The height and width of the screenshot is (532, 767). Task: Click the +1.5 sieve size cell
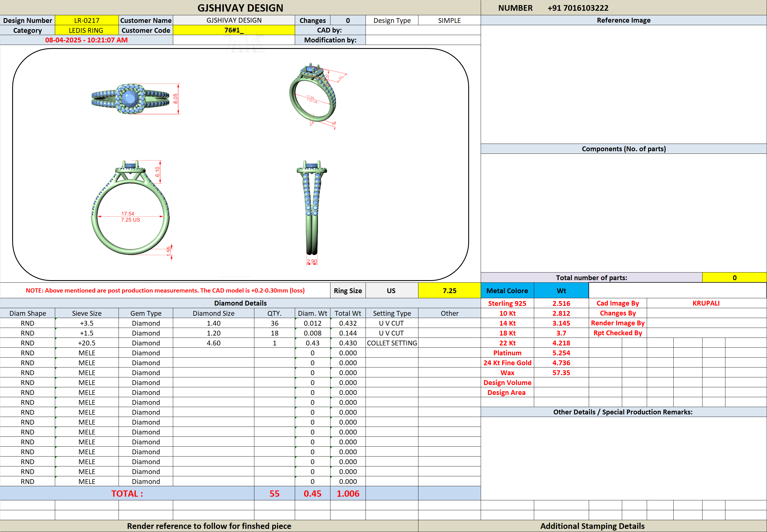point(87,333)
